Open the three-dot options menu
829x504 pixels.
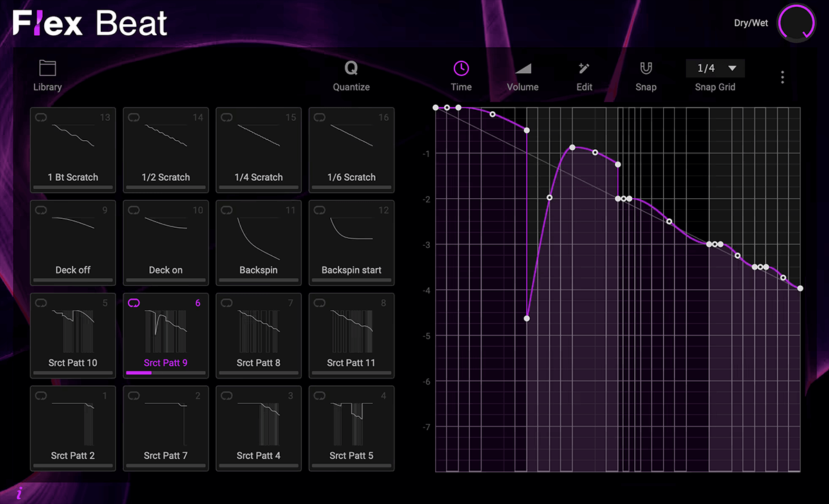point(782,77)
